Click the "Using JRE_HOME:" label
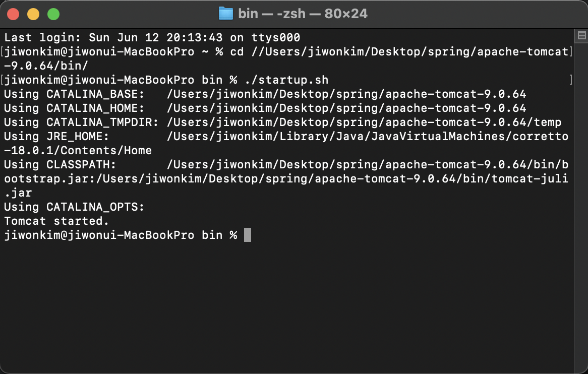This screenshot has width=588, height=374. [56, 137]
